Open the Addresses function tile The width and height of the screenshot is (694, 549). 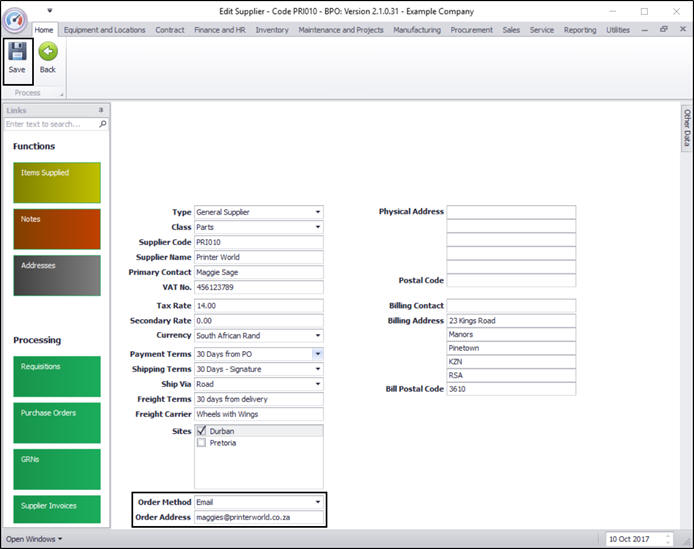point(57,275)
